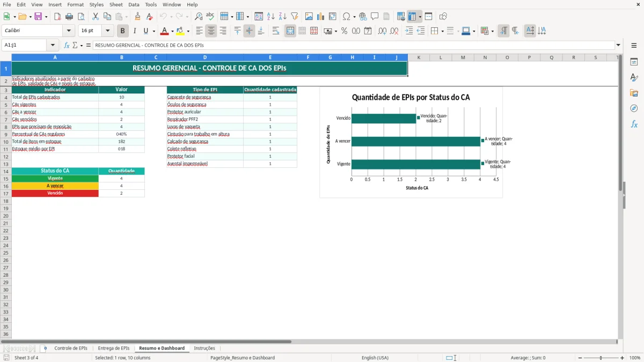This screenshot has width=644, height=362.
Task: Open the Format menu
Action: click(76, 4)
